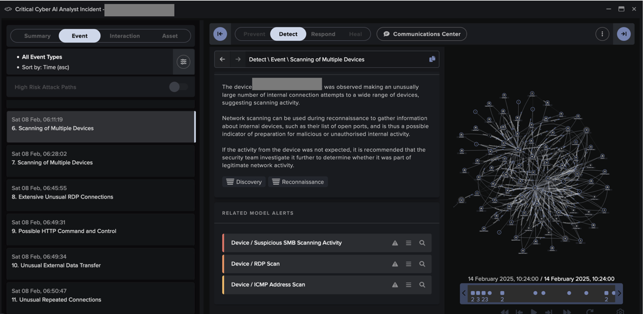The height and width of the screenshot is (314, 644).
Task: Open the list icon on Suspicious SMB Scanning Activity
Action: click(x=409, y=243)
